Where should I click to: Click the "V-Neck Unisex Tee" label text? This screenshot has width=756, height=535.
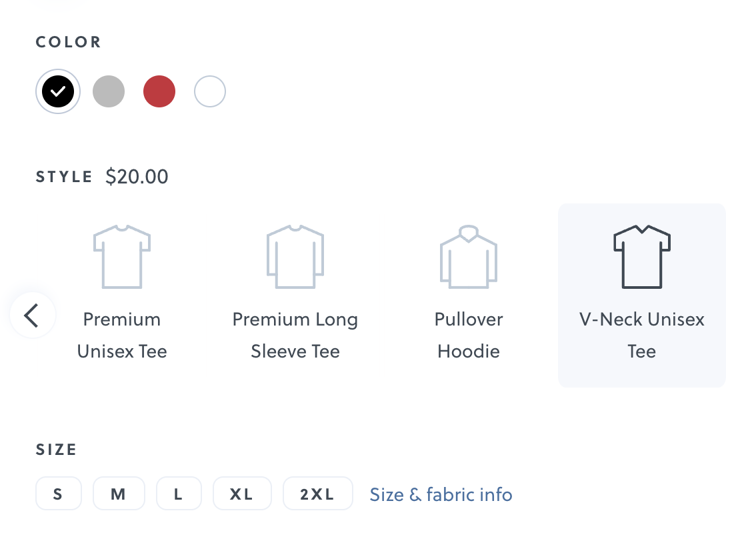pos(641,335)
